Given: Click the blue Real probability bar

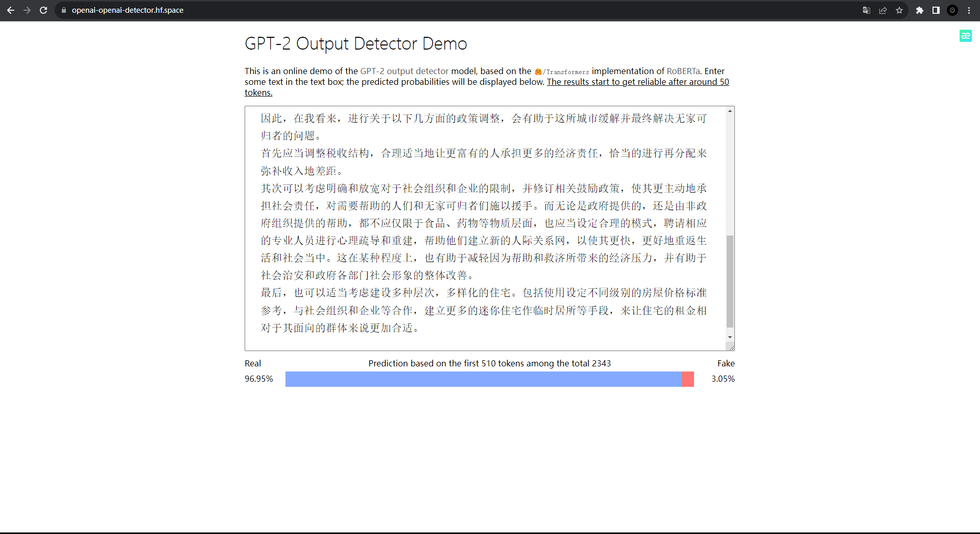Looking at the screenshot, I should (x=484, y=379).
